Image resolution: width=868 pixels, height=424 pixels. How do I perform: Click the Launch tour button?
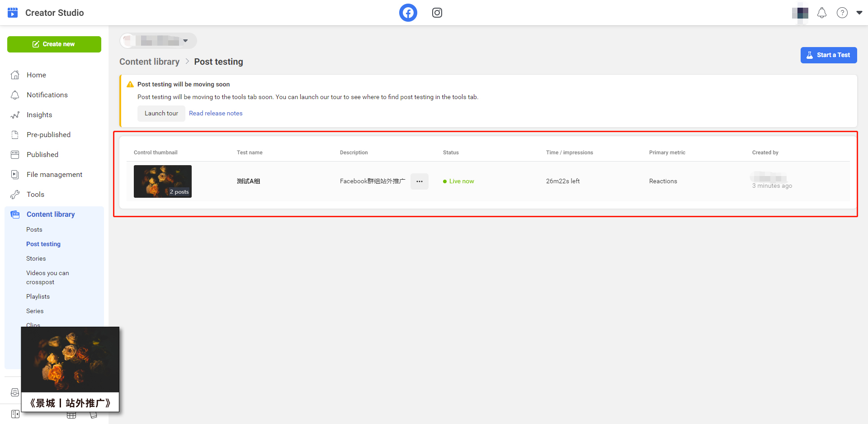[161, 114]
